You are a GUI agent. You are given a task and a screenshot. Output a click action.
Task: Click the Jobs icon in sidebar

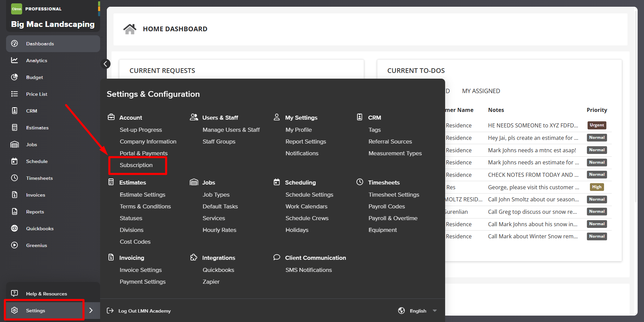pos(14,145)
